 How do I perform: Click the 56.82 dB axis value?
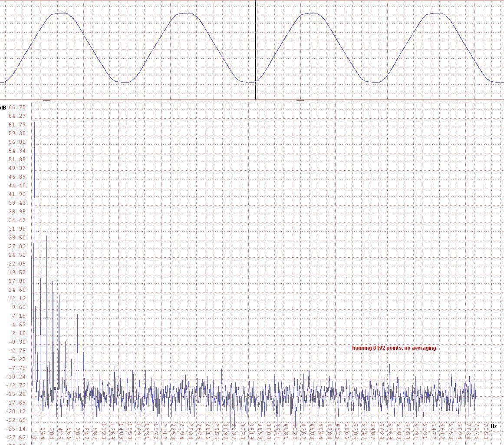(17, 142)
